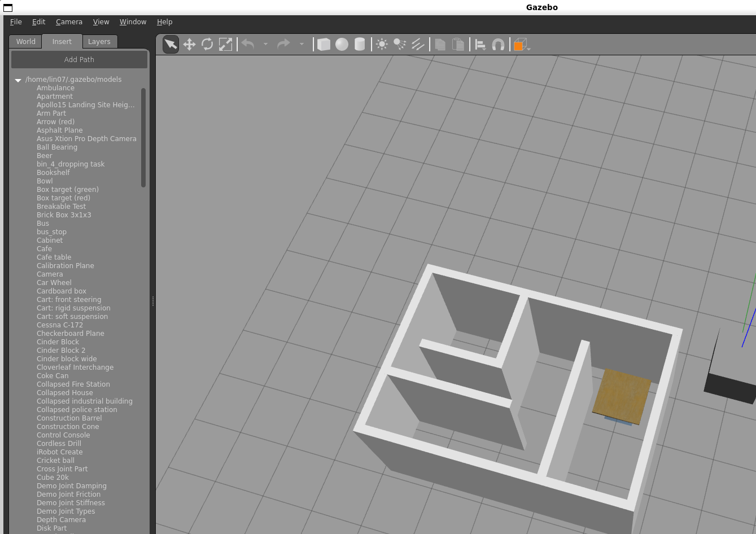
Task: Click the redo arrow icon
Action: click(283, 44)
